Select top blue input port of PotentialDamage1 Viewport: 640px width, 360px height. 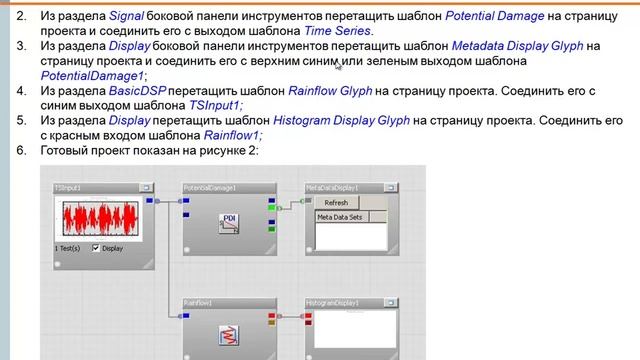[186, 200]
